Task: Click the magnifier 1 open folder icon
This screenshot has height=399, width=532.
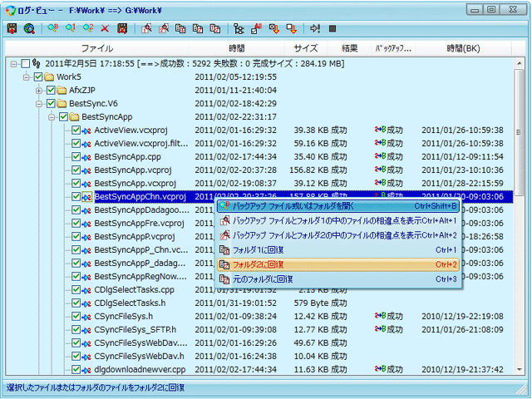Action: tap(71, 28)
